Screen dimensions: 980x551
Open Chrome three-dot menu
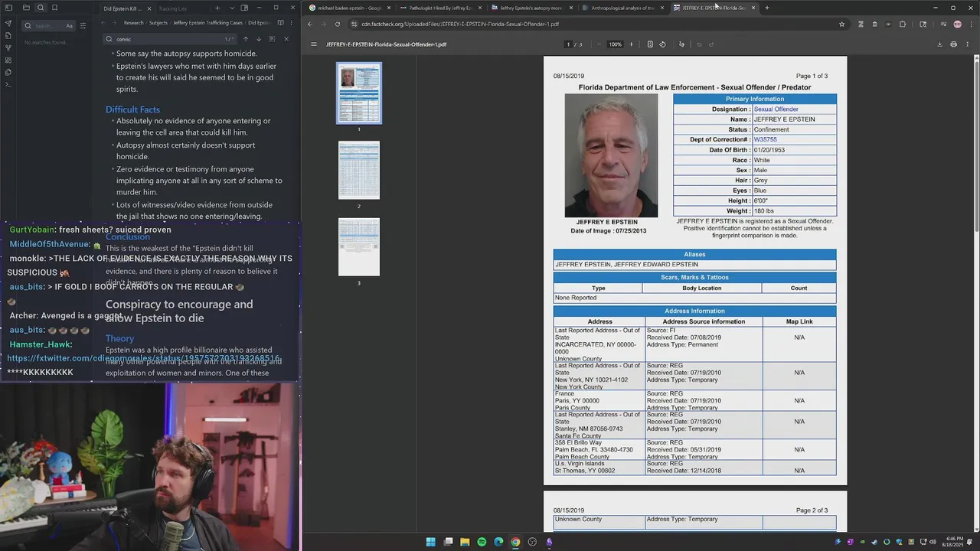point(971,24)
